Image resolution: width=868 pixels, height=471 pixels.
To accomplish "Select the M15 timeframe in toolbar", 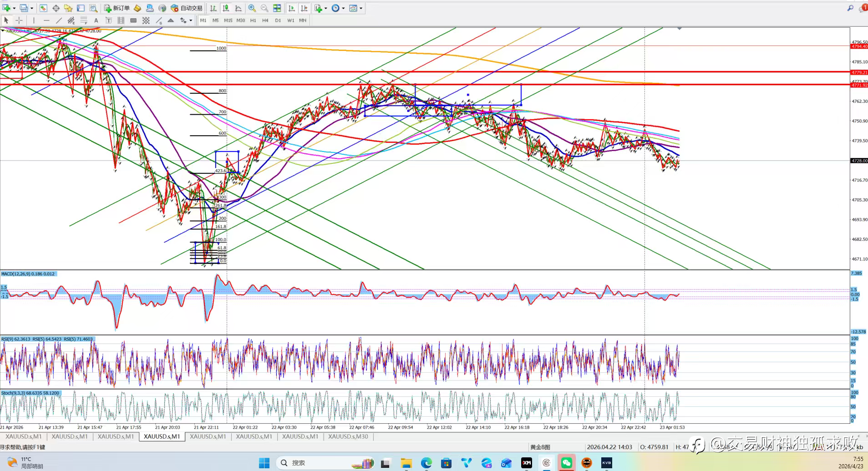I will pos(228,20).
